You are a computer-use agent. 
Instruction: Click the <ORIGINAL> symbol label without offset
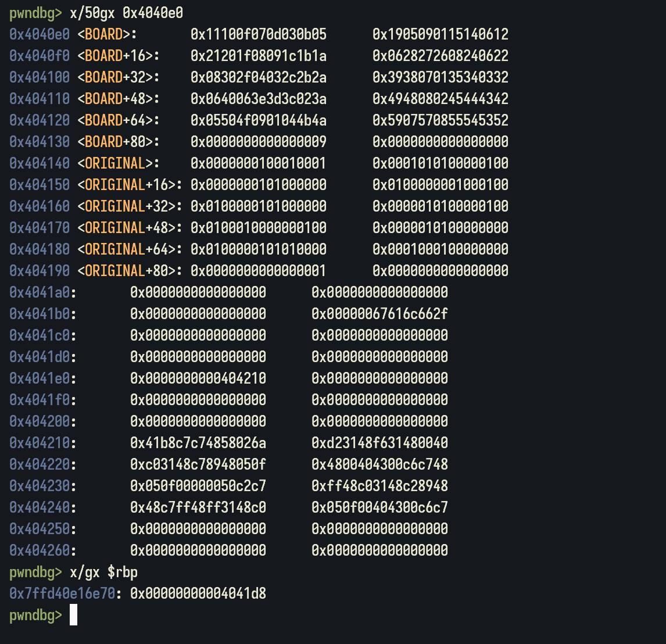[x=119, y=163]
